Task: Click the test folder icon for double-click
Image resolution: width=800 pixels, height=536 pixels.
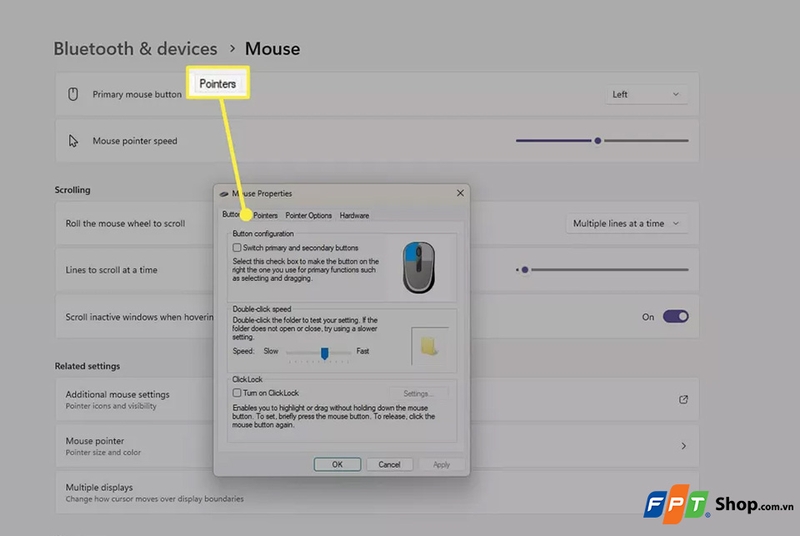Action: click(x=430, y=346)
